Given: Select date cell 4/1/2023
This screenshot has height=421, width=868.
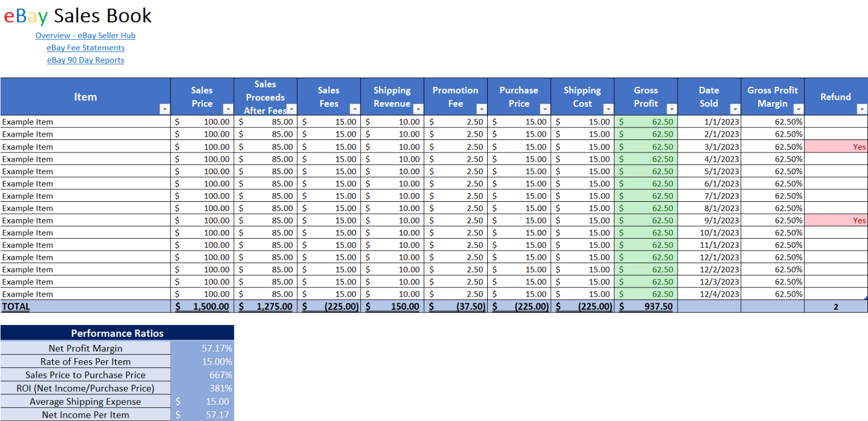Looking at the screenshot, I should click(x=709, y=159).
